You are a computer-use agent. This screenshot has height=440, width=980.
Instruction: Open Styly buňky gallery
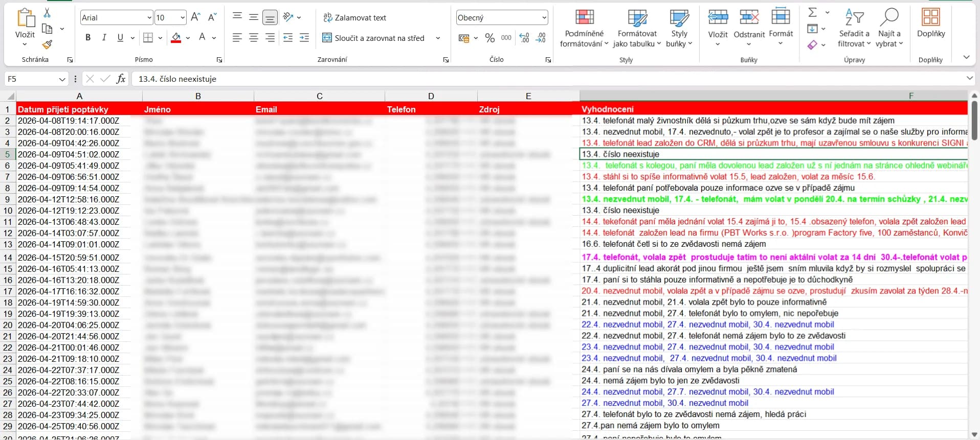pos(679,28)
